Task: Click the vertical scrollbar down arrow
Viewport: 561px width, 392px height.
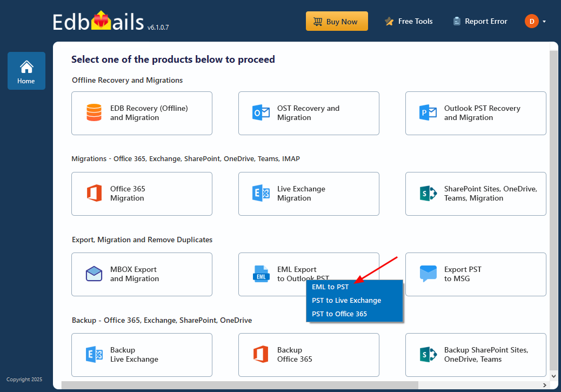Action: tap(553, 376)
